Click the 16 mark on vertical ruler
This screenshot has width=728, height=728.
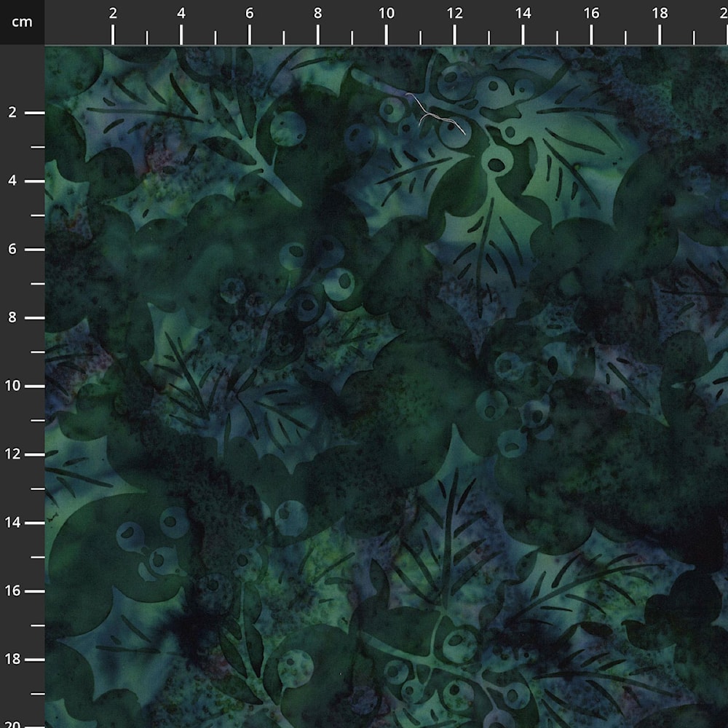13,591
